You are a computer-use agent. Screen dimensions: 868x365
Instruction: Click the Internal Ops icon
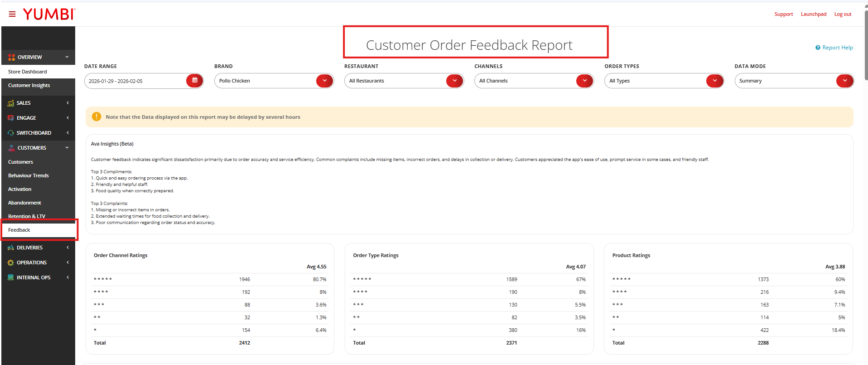click(11, 277)
